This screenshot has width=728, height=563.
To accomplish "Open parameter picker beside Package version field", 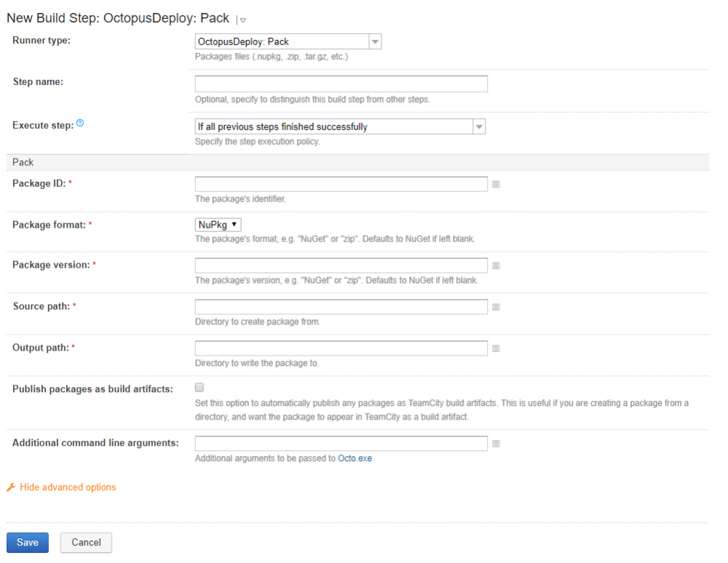I will click(496, 266).
